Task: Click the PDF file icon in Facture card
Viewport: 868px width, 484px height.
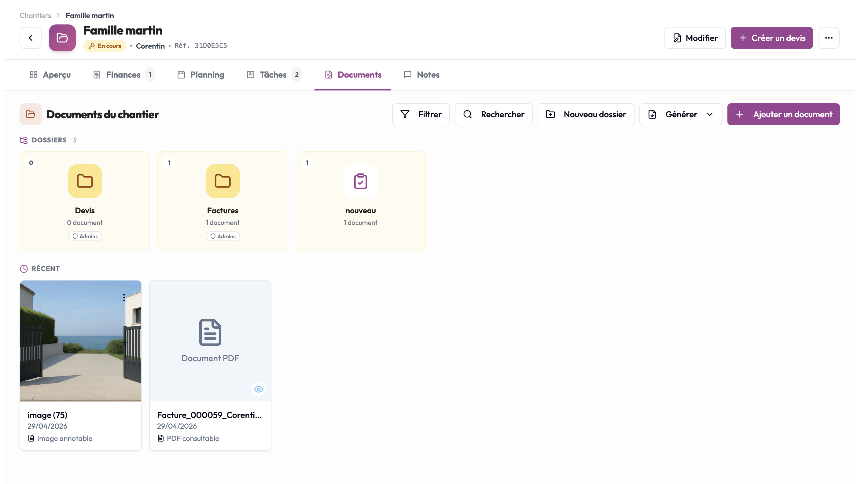Action: coord(210,332)
